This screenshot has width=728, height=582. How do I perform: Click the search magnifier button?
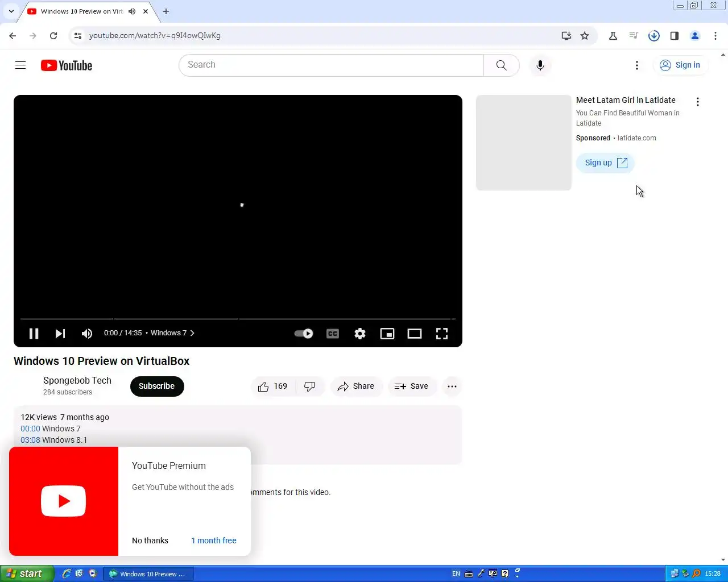501,65
